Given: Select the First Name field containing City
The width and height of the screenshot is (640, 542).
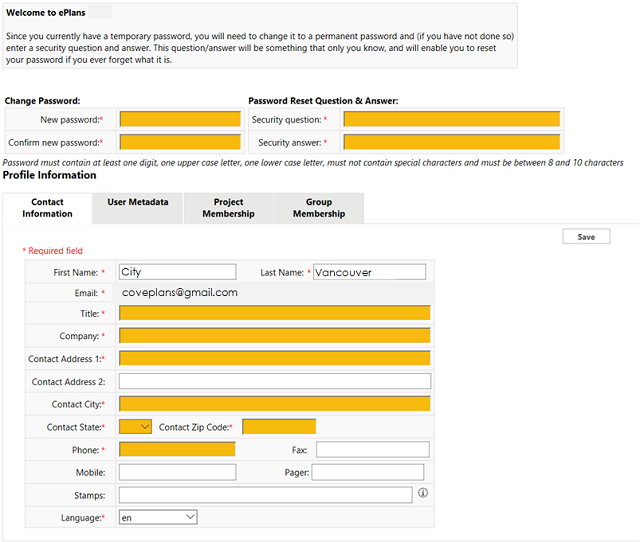Looking at the screenshot, I should (x=178, y=272).
